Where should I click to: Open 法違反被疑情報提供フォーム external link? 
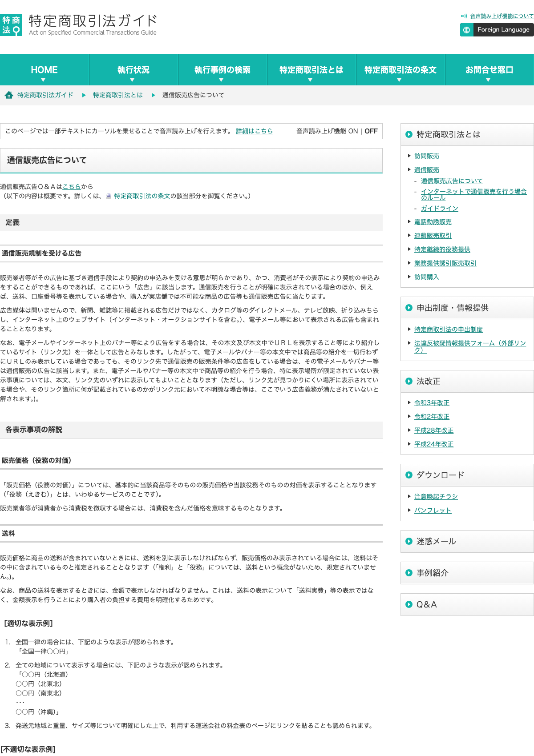point(470,346)
